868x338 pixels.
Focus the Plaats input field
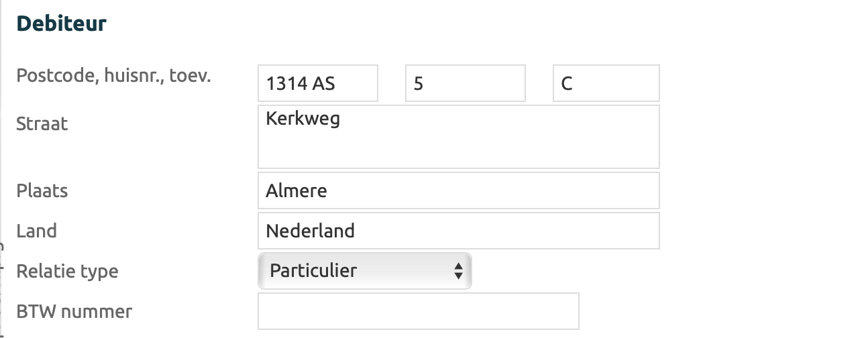(458, 191)
